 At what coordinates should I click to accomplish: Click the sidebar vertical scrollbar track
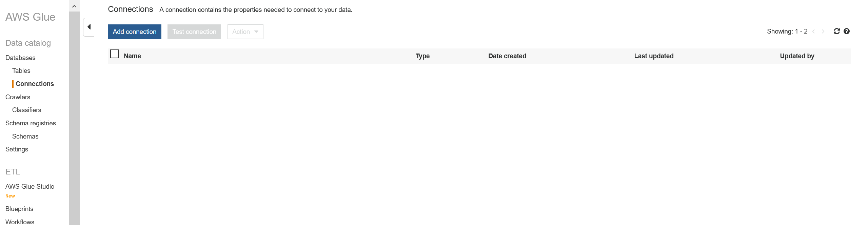click(74, 119)
